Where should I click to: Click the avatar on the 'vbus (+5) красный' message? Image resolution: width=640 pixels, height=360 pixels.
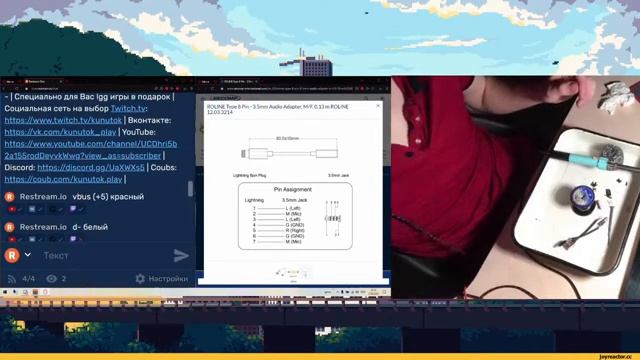click(x=9, y=197)
